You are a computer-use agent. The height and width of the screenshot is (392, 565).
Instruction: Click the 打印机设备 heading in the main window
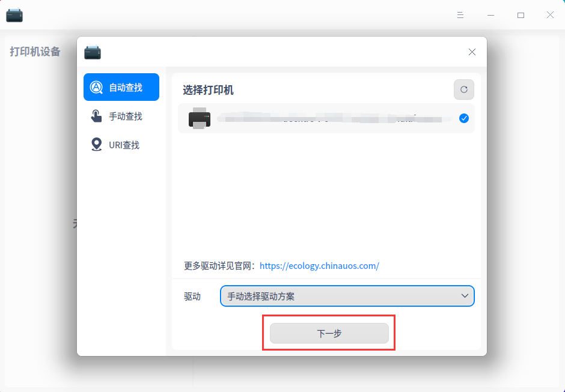[35, 52]
